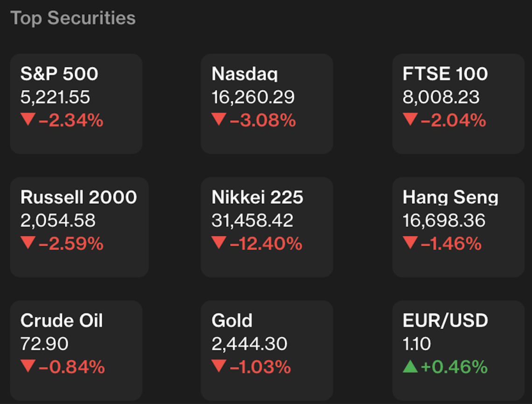Open the S&P 500 security card
Image resolution: width=532 pixels, height=404 pixels.
pos(76,104)
